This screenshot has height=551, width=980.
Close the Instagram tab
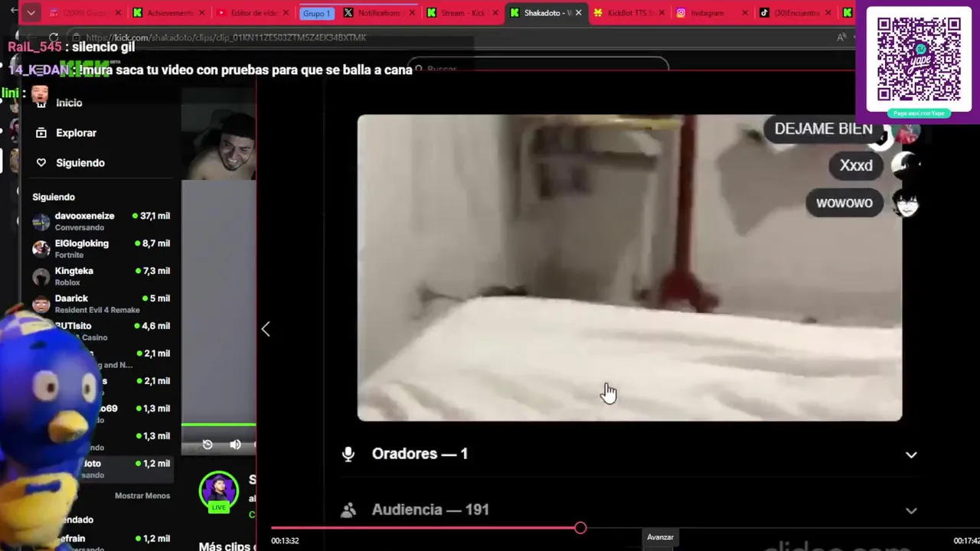(745, 13)
